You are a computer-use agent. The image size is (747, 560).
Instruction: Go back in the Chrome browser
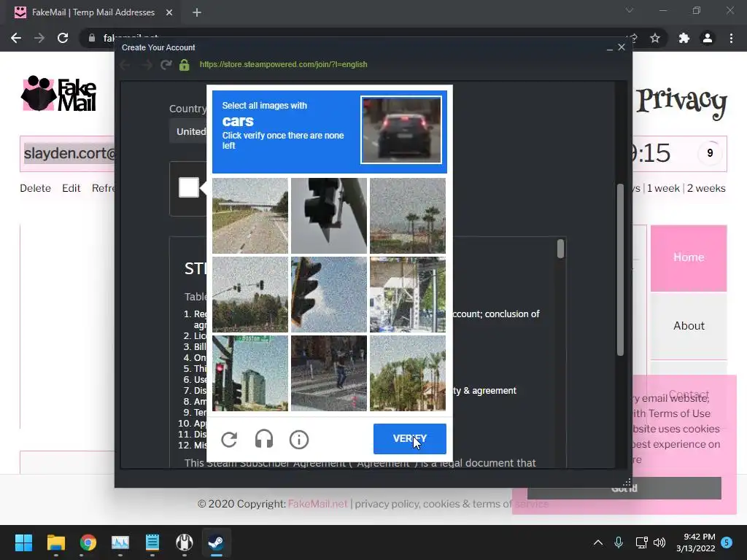[x=16, y=38]
